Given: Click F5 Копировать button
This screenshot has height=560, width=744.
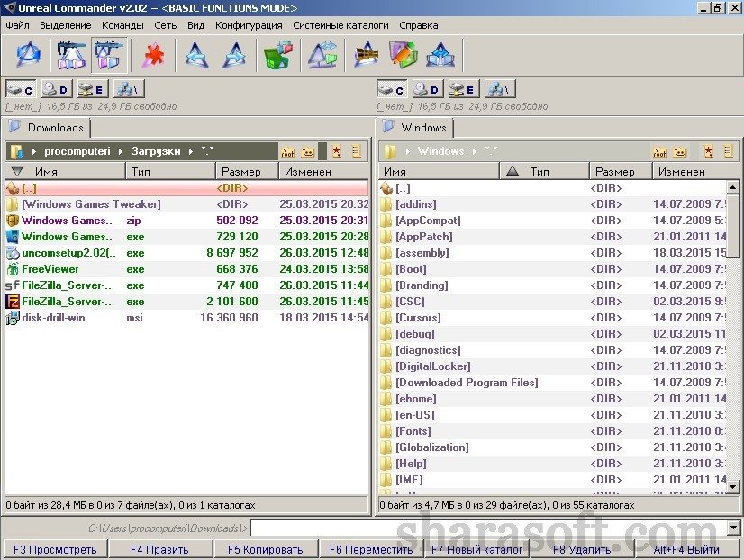Looking at the screenshot, I should click(265, 550).
